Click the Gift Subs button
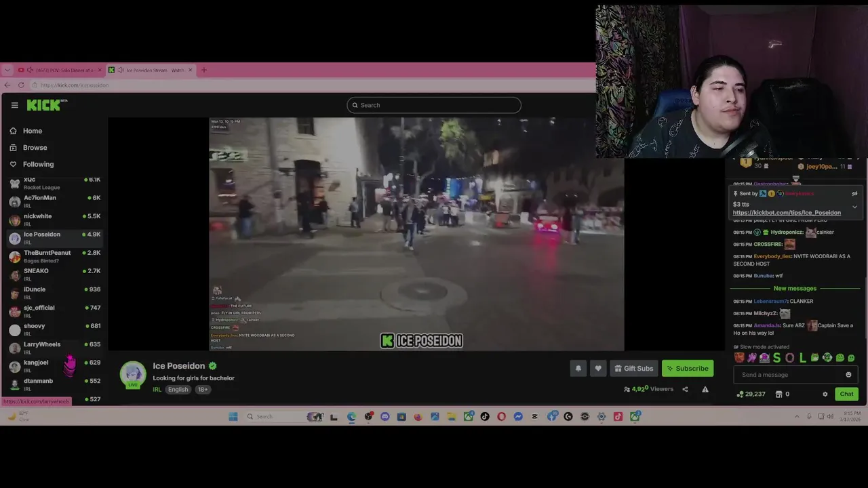This screenshot has width=868, height=488. (x=634, y=368)
